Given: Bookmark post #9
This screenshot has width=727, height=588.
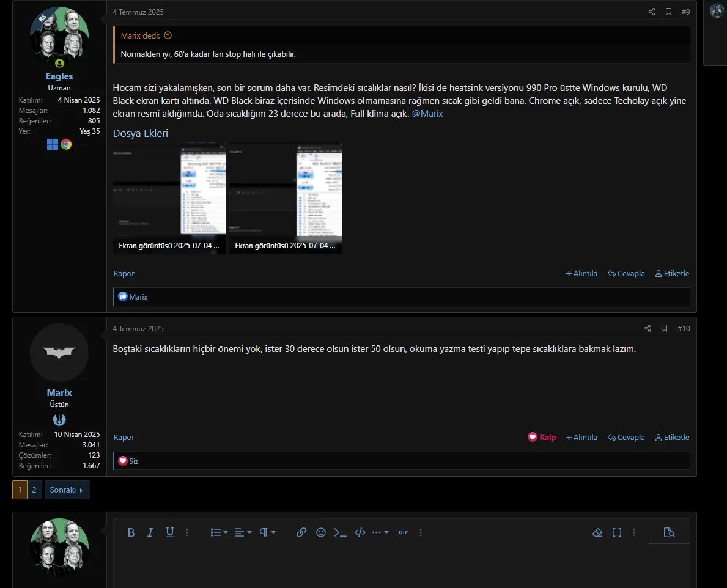Looking at the screenshot, I should click(x=668, y=12).
